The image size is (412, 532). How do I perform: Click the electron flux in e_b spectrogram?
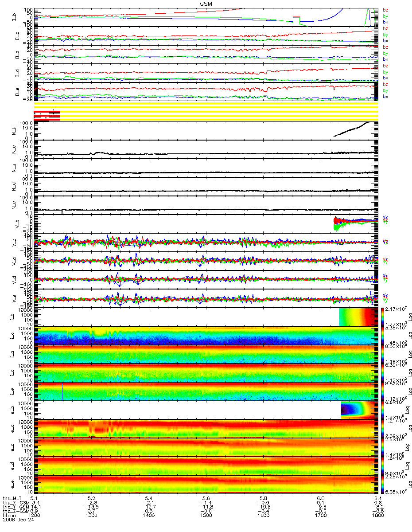click(359, 410)
